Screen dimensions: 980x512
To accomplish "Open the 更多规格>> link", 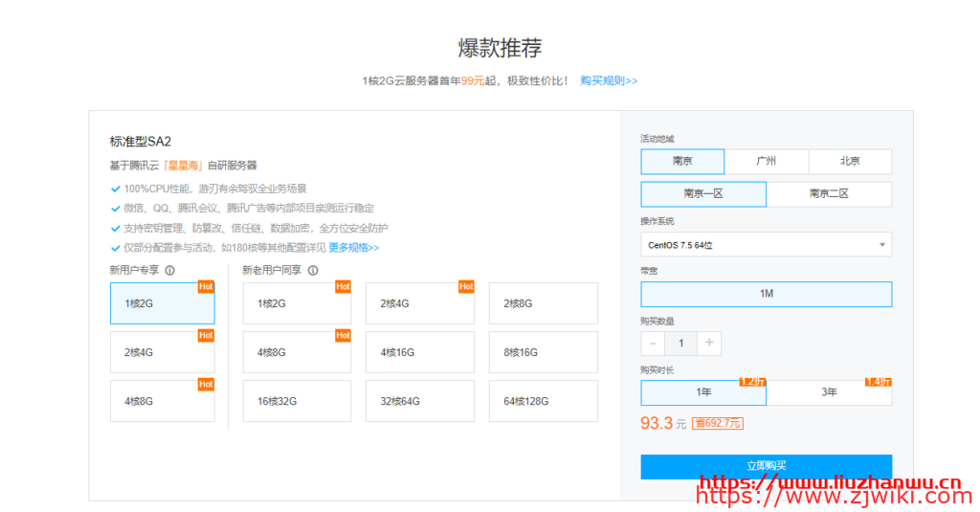I will click(354, 248).
